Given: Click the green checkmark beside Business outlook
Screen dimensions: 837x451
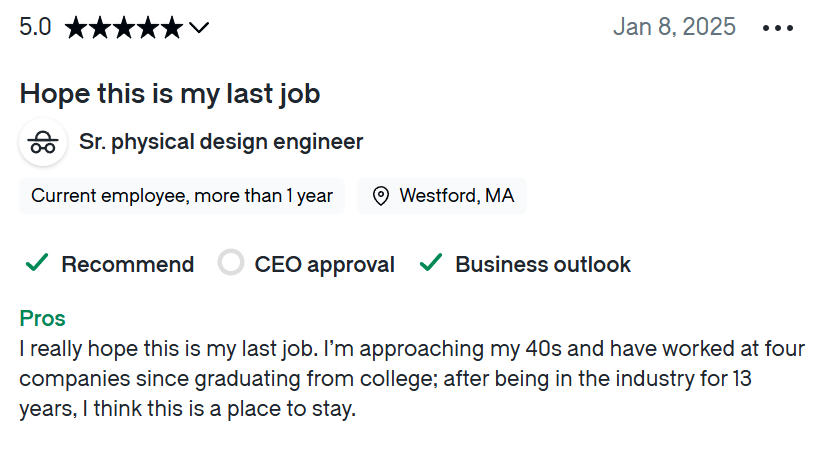Looking at the screenshot, I should tap(431, 264).
